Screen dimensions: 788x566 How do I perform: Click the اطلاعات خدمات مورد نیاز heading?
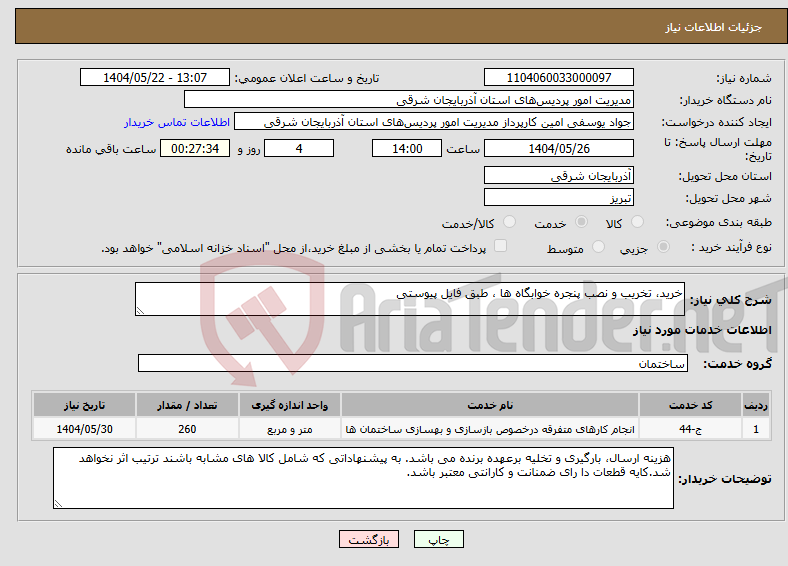click(702, 330)
